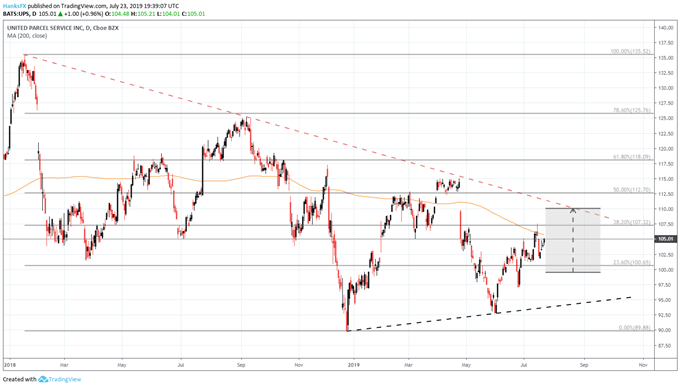
Task: Click the 115.00 price axis label
Action: coord(665,179)
